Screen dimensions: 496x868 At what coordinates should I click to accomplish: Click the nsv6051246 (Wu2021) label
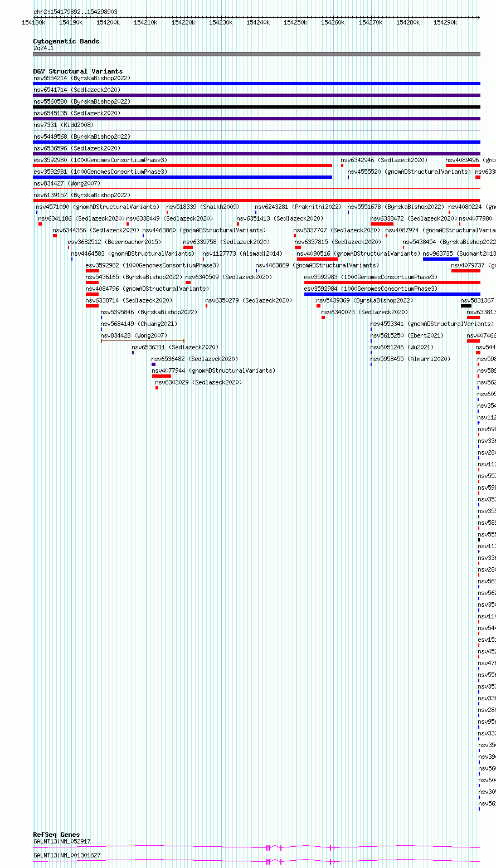tap(402, 348)
